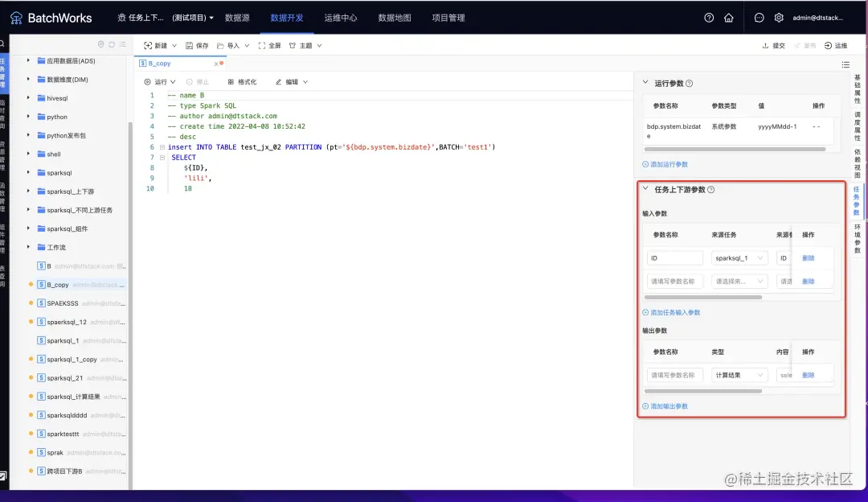Enter full screen with 全屏
868x502 pixels.
[x=269, y=45]
